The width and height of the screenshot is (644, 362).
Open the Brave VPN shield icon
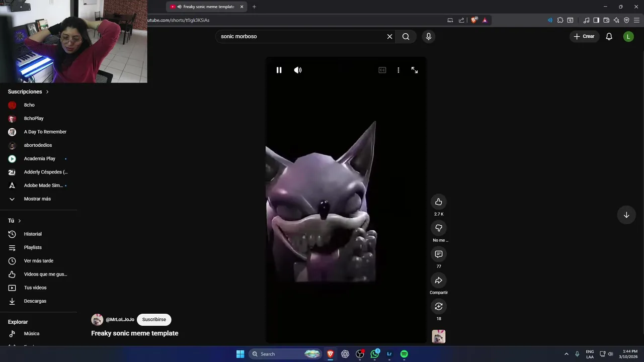[x=626, y=20]
